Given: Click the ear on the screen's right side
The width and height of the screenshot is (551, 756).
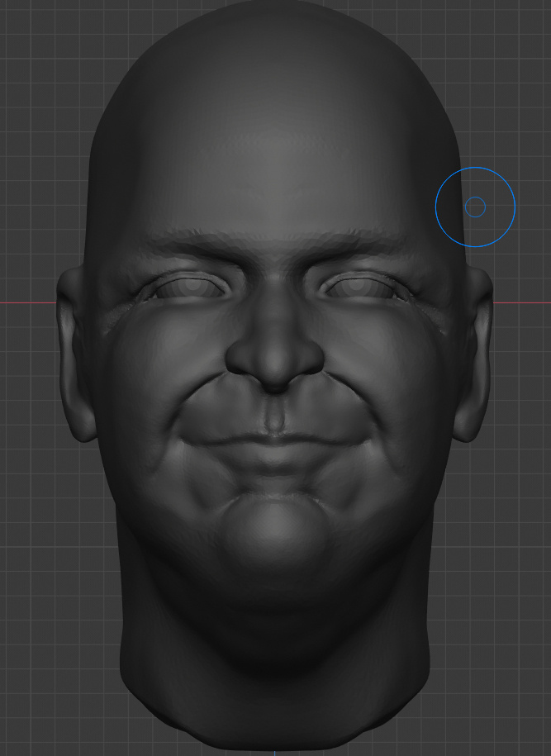Looking at the screenshot, I should click(x=473, y=354).
